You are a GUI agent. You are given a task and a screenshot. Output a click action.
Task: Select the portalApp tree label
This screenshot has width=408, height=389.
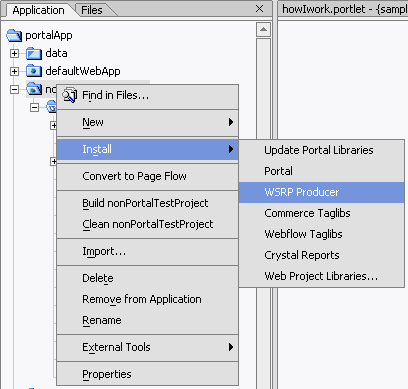coord(49,35)
